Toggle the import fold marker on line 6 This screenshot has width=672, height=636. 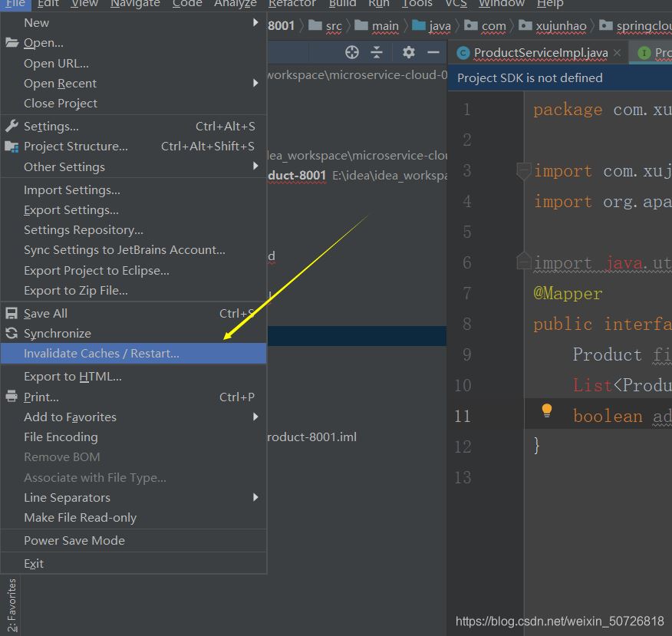[x=524, y=262]
